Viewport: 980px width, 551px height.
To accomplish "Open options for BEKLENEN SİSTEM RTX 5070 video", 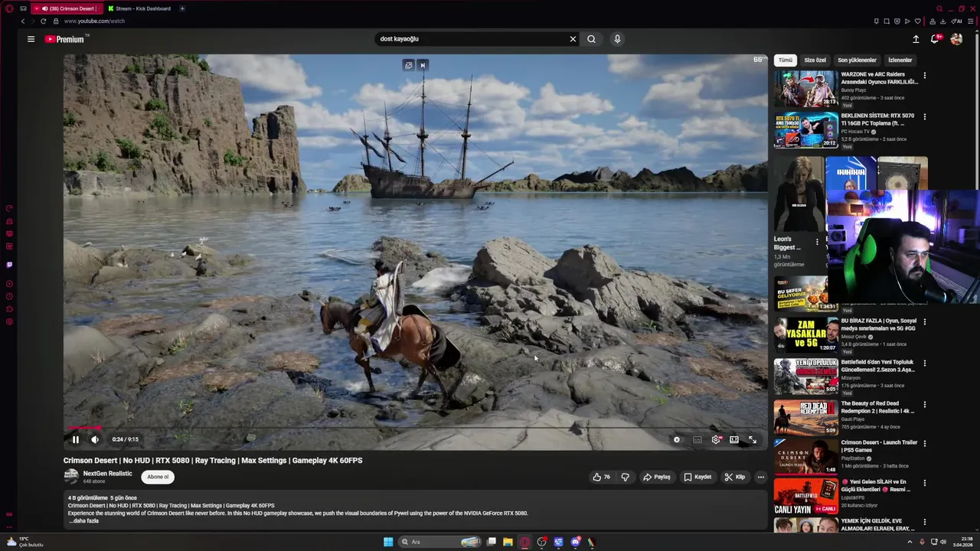I will pos(925,117).
